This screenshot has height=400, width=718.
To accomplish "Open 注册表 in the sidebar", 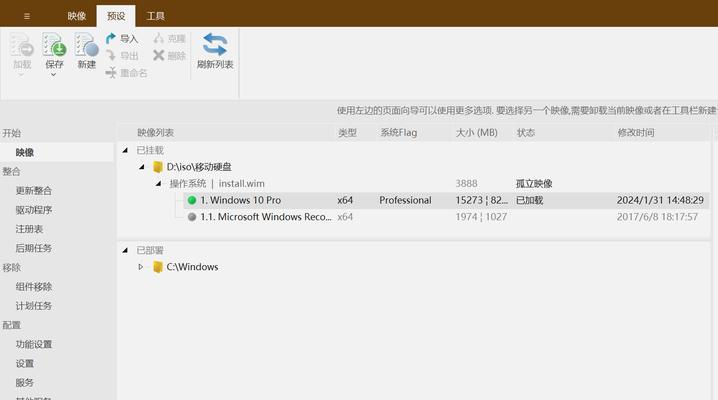I will (x=29, y=229).
